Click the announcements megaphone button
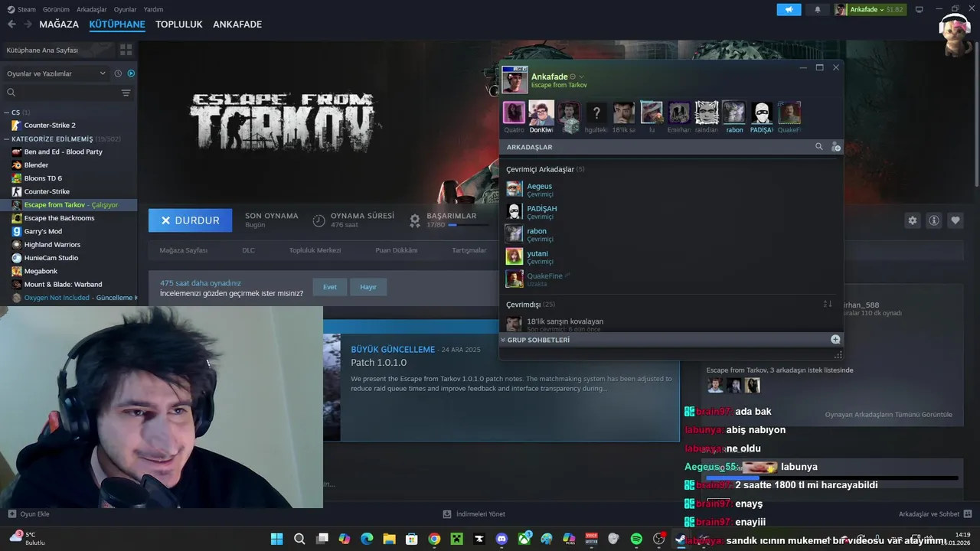 click(x=789, y=9)
